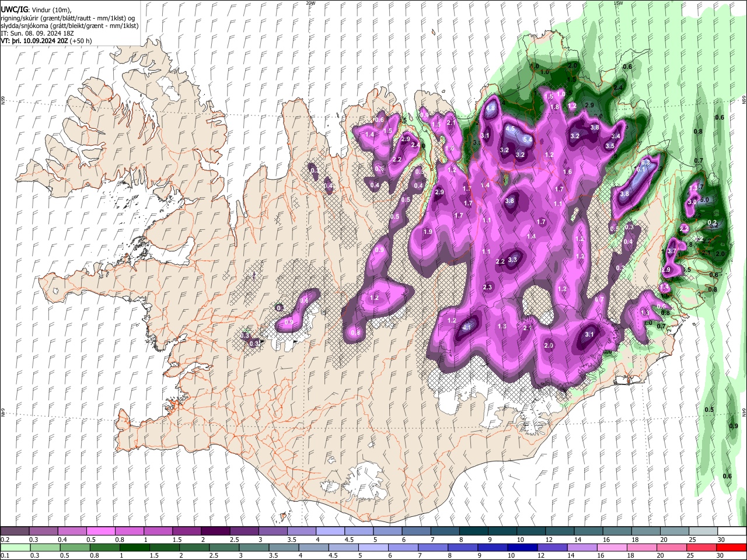Click the 12–14 teal swatch in the upper legend row
Viewport: 747px width, 560px height.
click(x=560, y=531)
